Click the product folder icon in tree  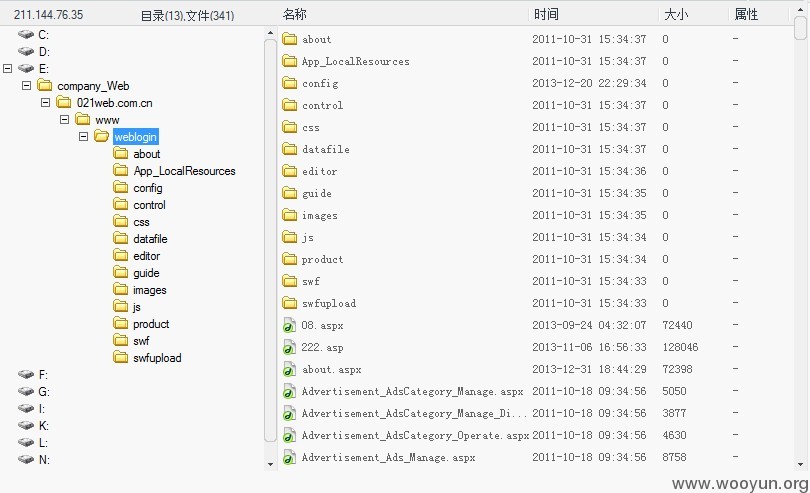pyautogui.click(x=121, y=323)
